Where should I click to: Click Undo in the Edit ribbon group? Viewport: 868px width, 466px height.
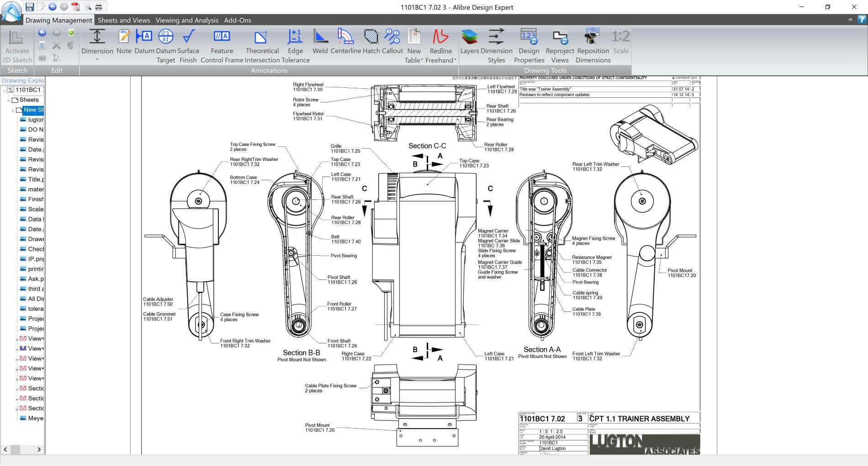point(42,32)
